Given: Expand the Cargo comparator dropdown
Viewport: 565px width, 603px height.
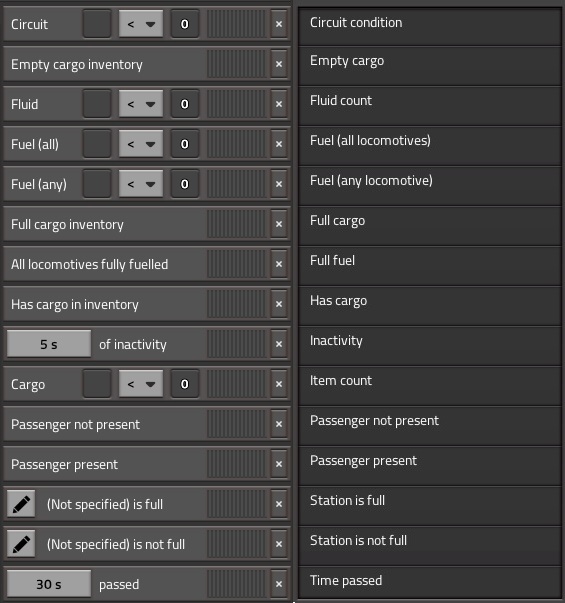Looking at the screenshot, I should point(141,384).
